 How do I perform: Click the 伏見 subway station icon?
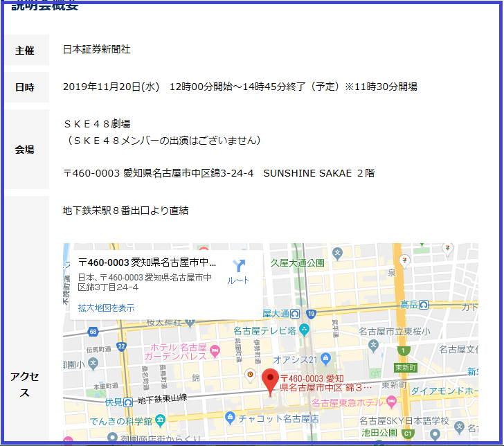pyautogui.click(x=128, y=402)
